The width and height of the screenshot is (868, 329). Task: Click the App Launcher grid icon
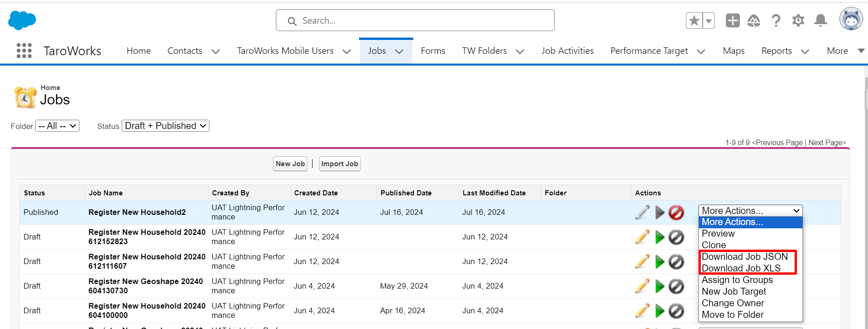coord(24,51)
